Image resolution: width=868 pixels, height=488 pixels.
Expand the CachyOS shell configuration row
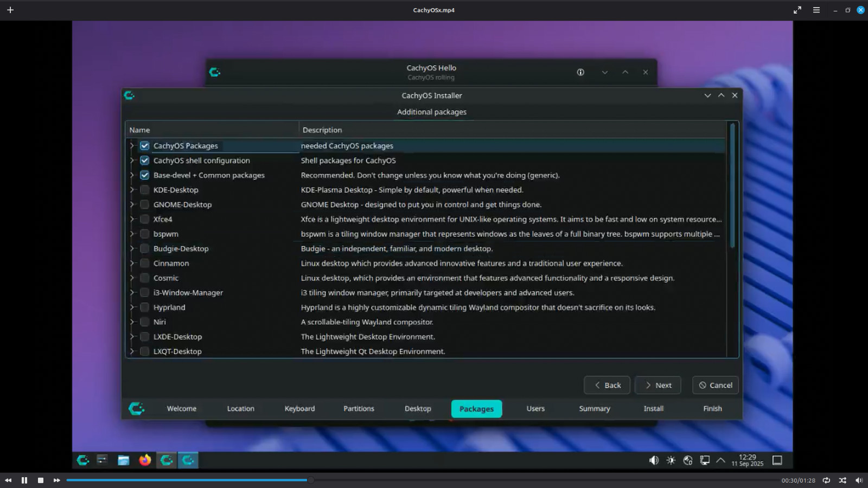point(132,160)
